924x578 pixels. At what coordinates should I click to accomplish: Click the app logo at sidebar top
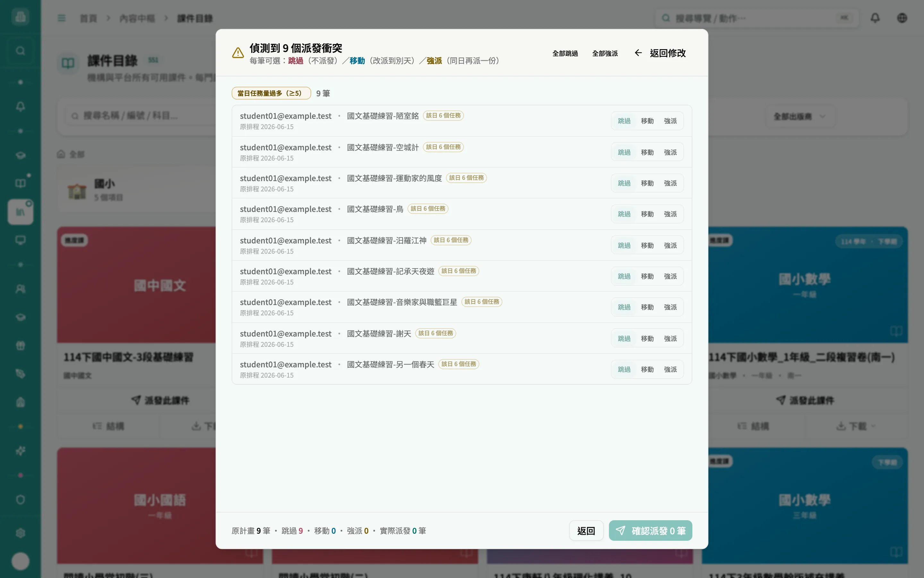coord(21,16)
